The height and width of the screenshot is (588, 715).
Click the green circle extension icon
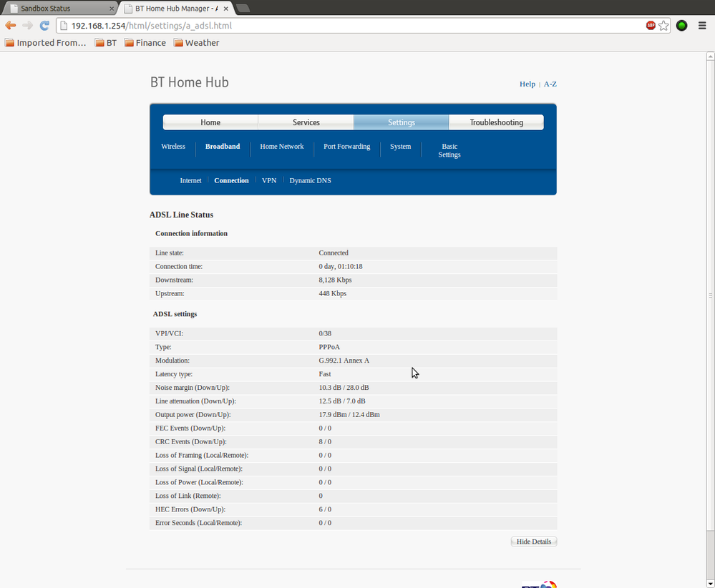pos(681,26)
